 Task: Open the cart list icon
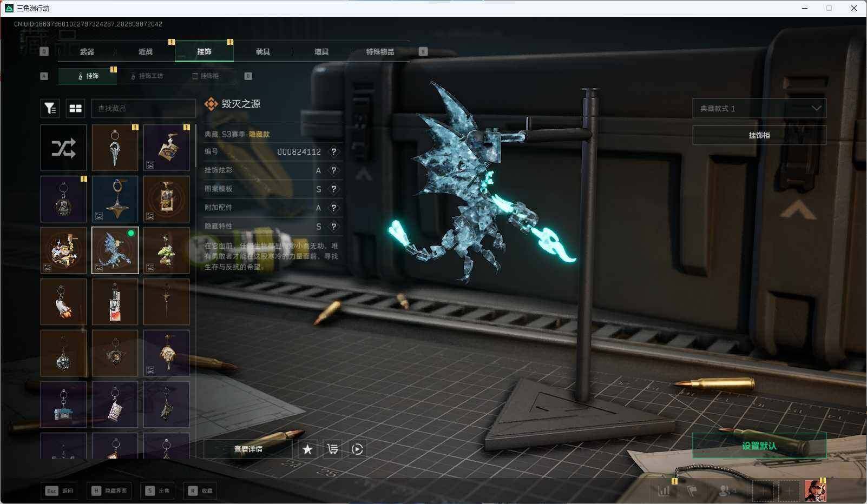332,449
